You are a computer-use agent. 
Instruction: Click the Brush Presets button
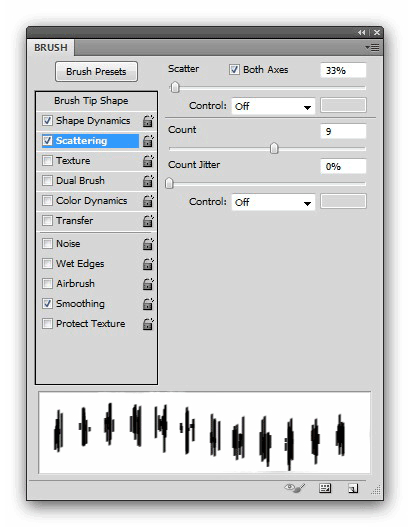96,71
